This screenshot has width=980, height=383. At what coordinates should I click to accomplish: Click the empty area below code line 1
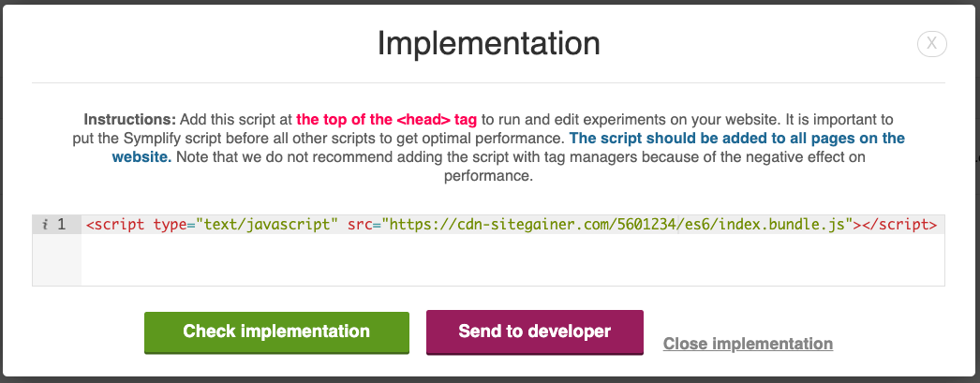(512, 260)
